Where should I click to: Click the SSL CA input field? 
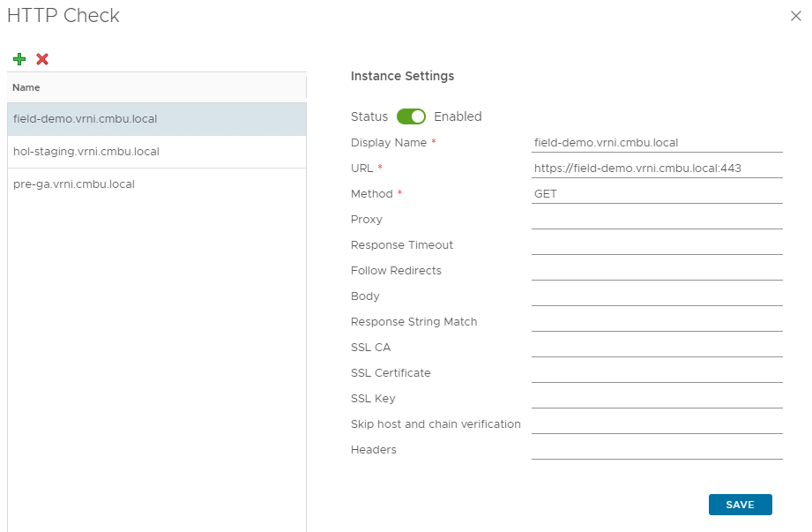(x=657, y=347)
